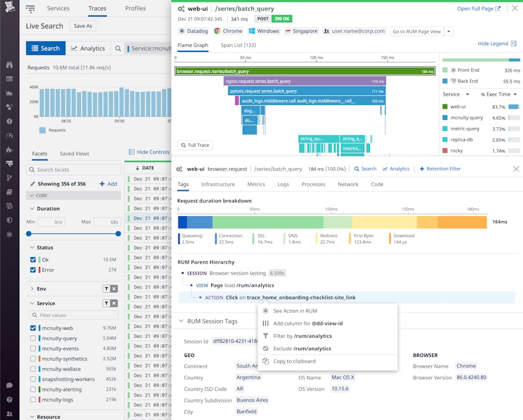523x420 pixels.
Task: Check the mcnulty-synthetics service checkbox
Action: 33,359
